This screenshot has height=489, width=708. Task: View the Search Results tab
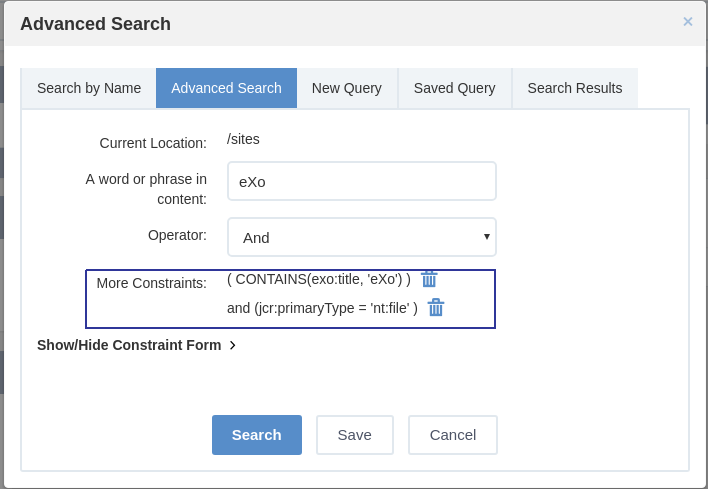(575, 88)
